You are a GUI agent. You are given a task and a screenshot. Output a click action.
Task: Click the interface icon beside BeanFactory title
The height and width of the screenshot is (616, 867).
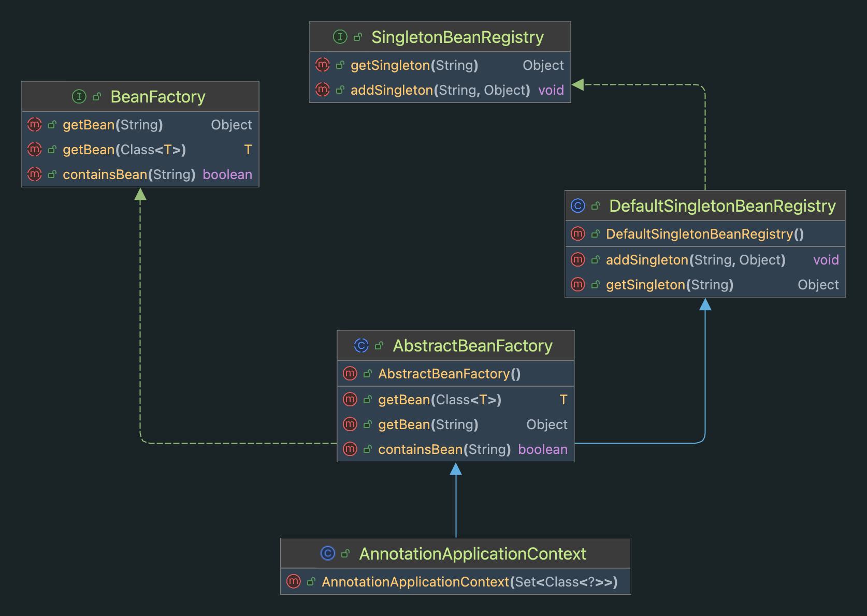pyautogui.click(x=79, y=96)
